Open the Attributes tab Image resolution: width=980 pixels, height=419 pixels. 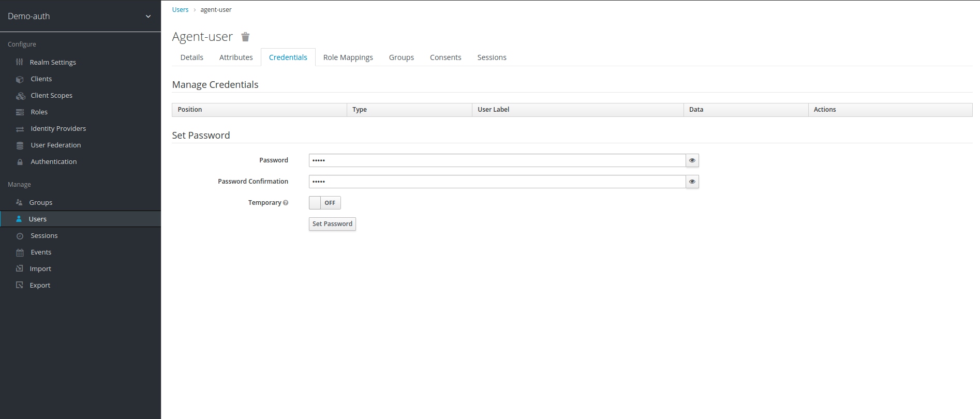tap(236, 57)
